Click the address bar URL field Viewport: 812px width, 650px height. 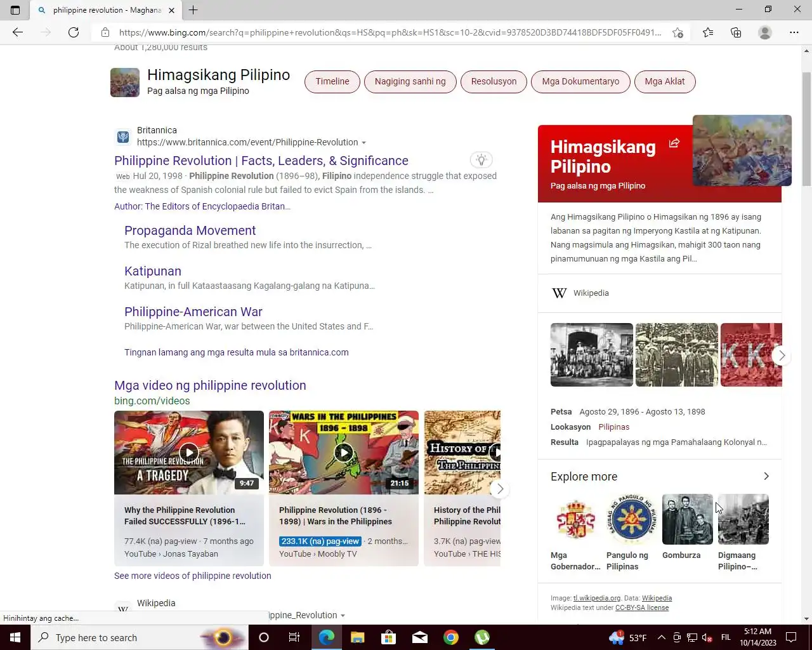390,32
